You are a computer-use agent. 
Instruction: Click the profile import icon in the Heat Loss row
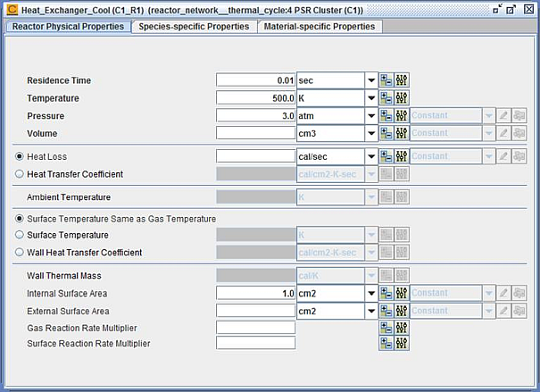click(x=519, y=157)
